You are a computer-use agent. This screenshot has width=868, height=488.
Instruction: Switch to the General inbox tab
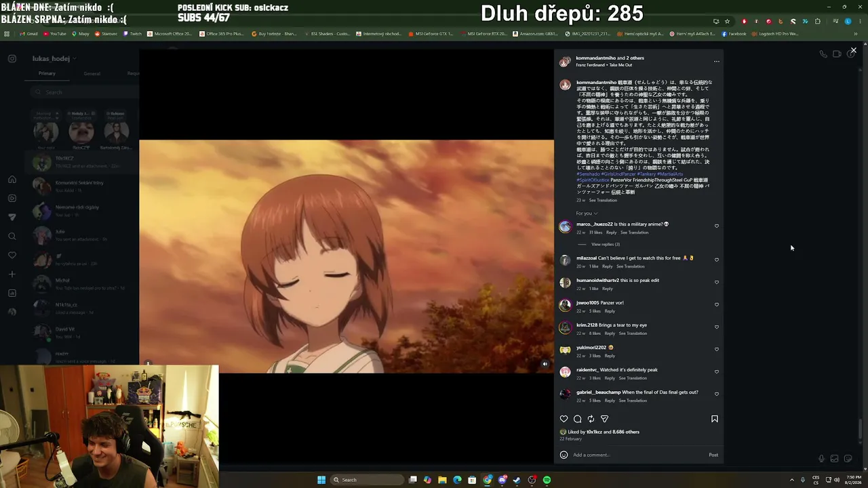click(x=92, y=73)
